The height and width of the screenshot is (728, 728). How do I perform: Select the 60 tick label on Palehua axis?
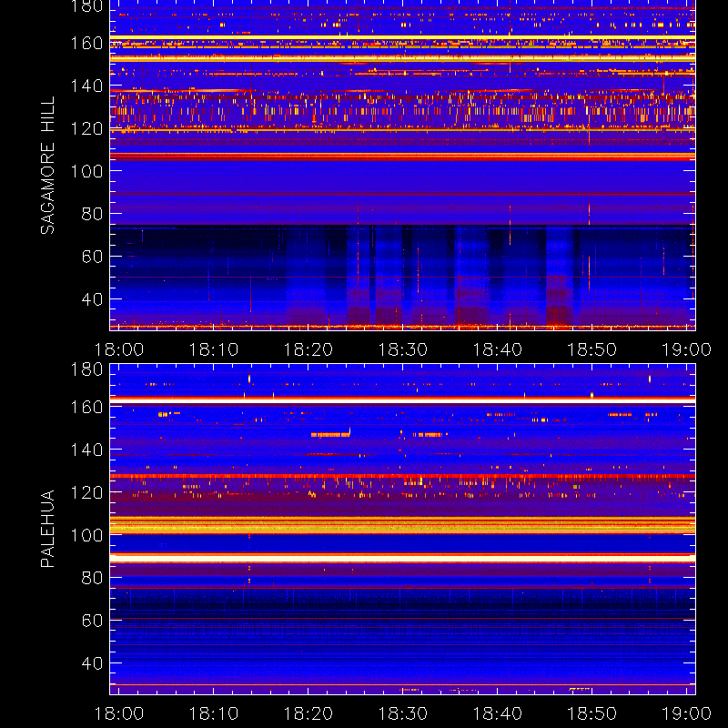pyautogui.click(x=93, y=621)
